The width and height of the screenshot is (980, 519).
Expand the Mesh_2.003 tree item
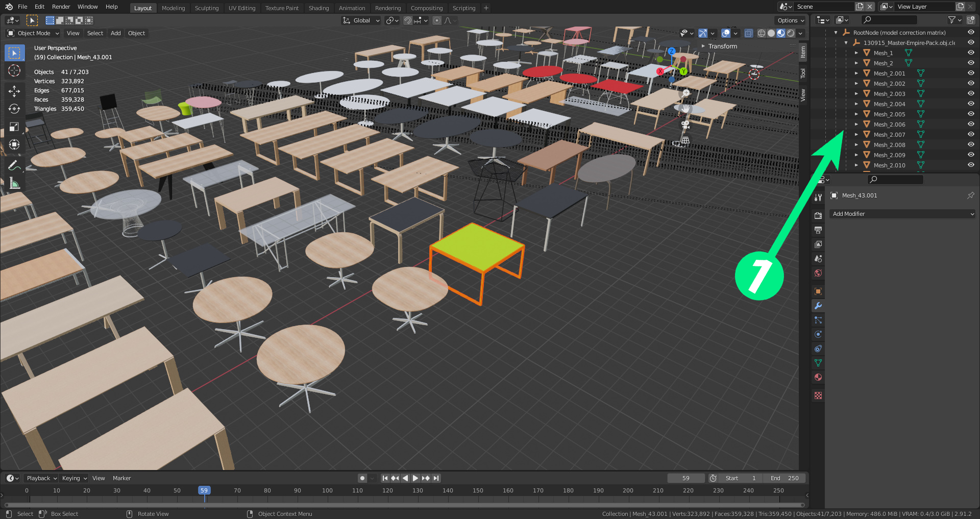pyautogui.click(x=856, y=93)
